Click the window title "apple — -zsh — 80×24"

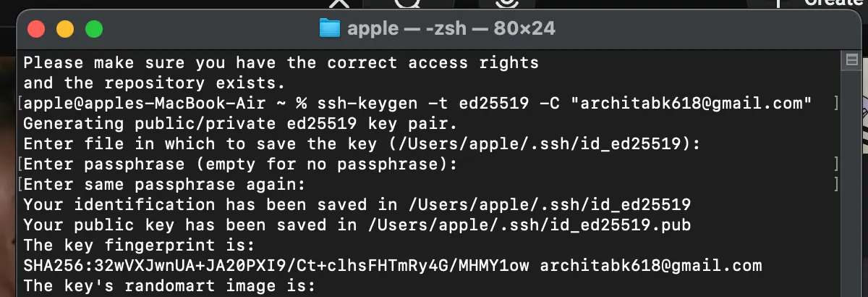(451, 29)
